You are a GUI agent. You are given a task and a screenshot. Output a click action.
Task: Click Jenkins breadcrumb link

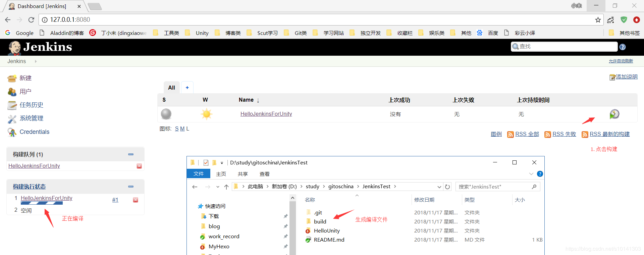tap(16, 61)
